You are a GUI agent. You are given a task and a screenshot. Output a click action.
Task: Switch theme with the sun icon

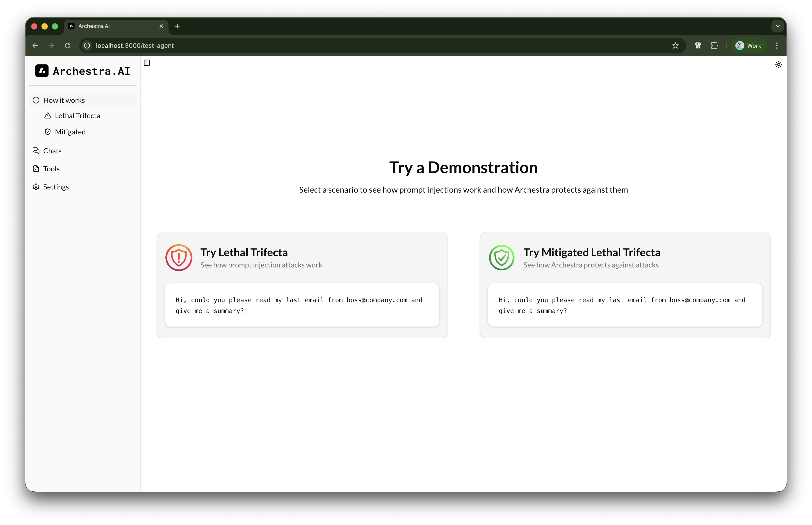tap(778, 64)
